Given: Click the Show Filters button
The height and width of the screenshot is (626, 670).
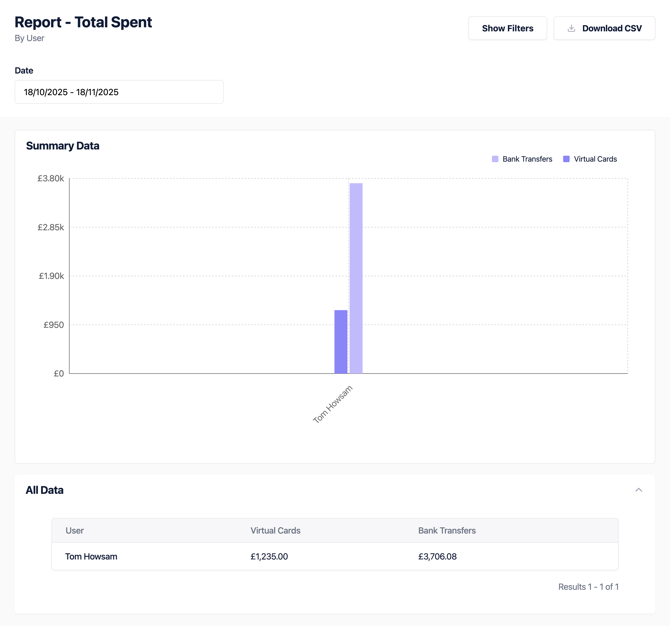Looking at the screenshot, I should click(x=507, y=28).
